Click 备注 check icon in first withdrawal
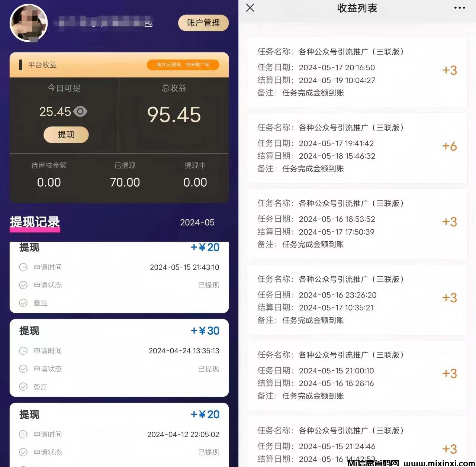The height and width of the screenshot is (467, 476). 23,303
